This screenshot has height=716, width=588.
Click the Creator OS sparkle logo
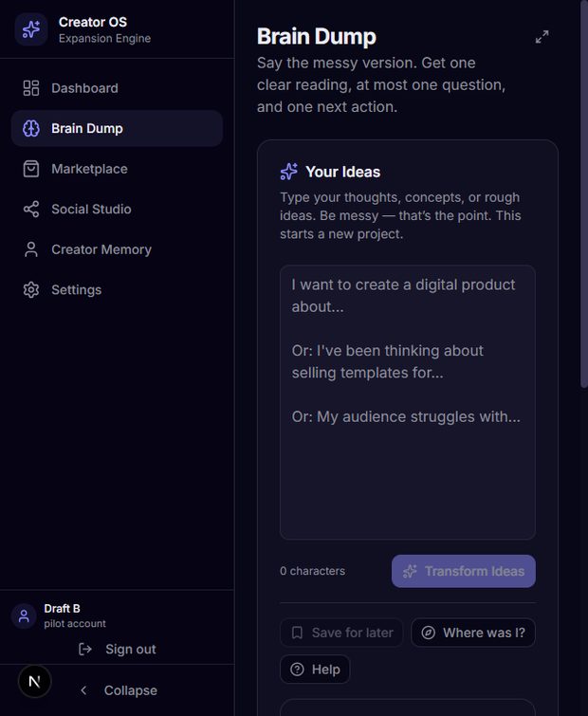click(x=31, y=29)
